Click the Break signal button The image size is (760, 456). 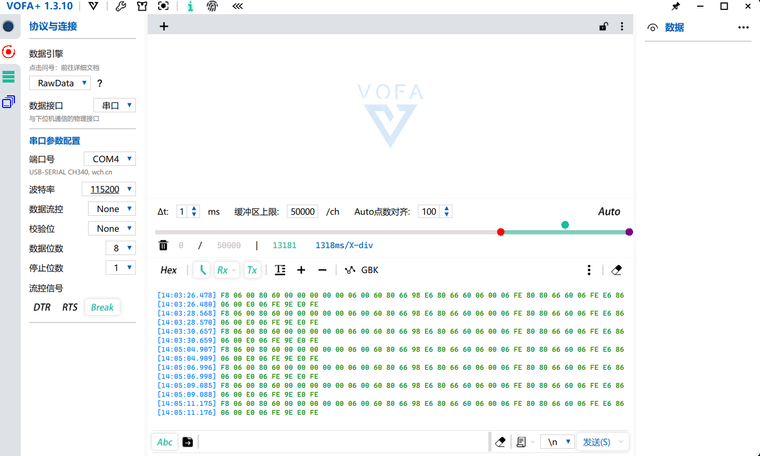coord(102,307)
